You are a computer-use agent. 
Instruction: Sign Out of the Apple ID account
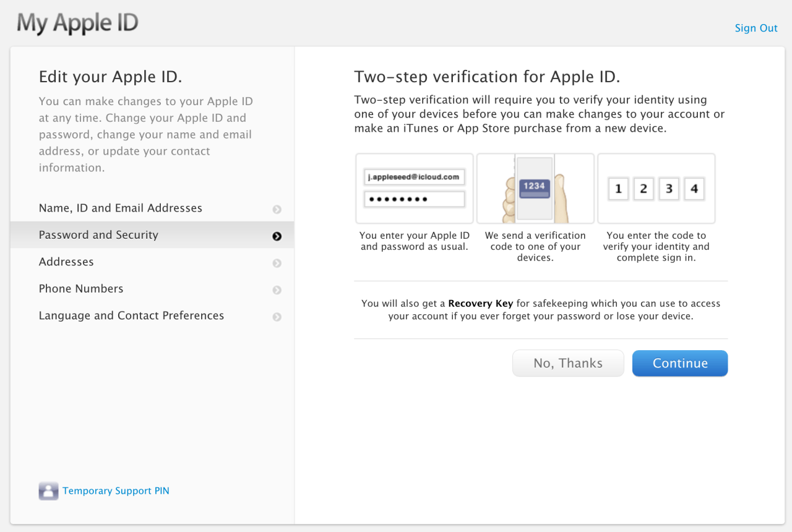[755, 28]
